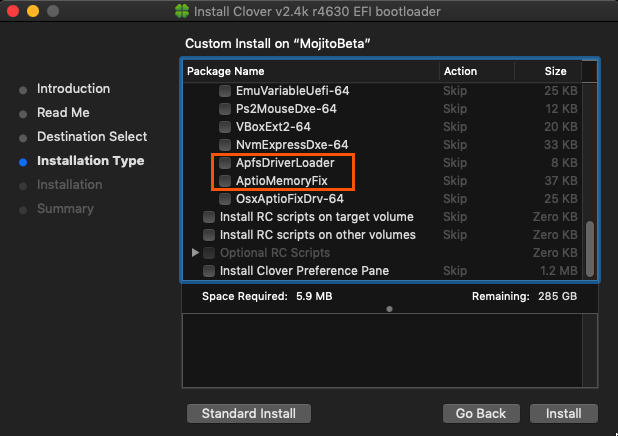Close the installer with the red button
Screen dimensions: 618x436
tap(13, 11)
